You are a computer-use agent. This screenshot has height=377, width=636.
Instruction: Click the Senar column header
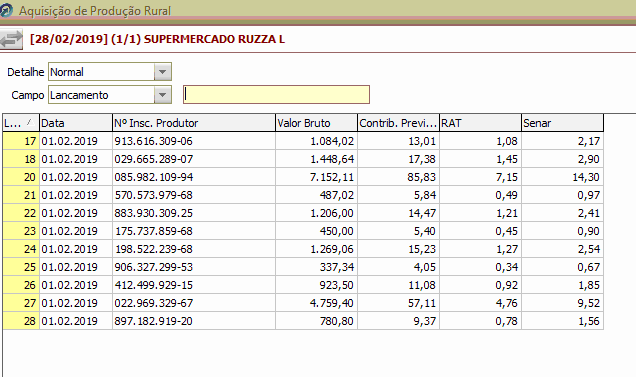click(x=562, y=123)
